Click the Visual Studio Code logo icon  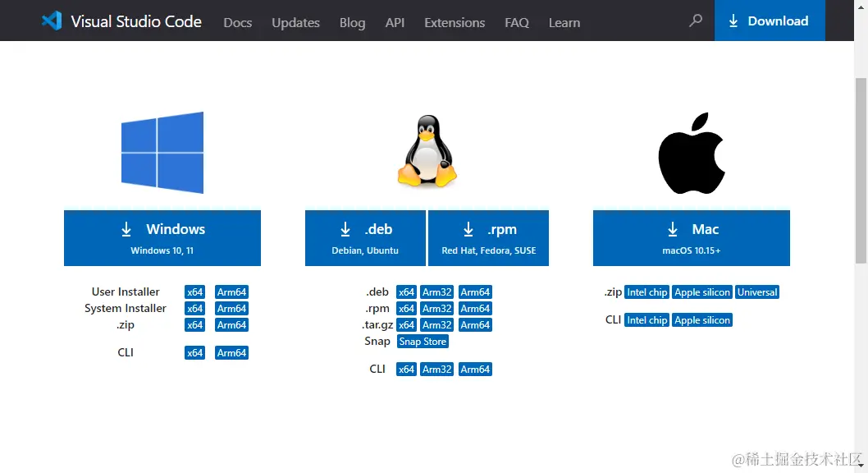click(52, 21)
